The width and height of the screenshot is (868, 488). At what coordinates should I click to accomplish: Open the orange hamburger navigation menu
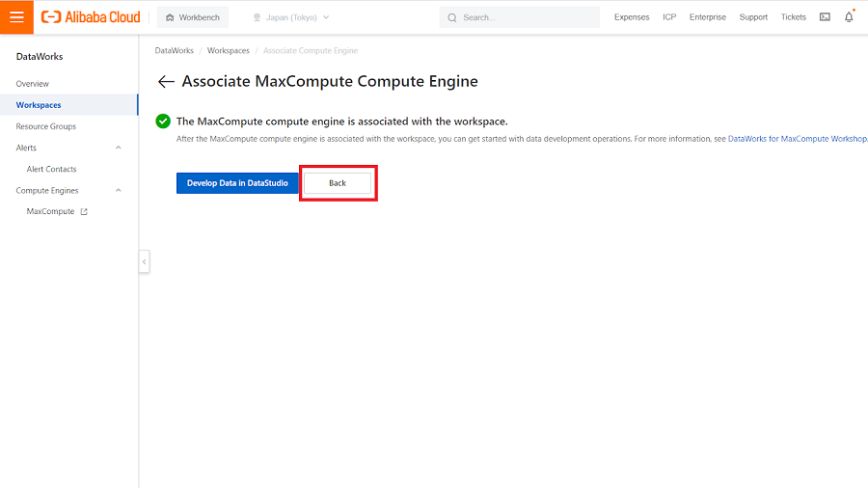[x=16, y=17]
